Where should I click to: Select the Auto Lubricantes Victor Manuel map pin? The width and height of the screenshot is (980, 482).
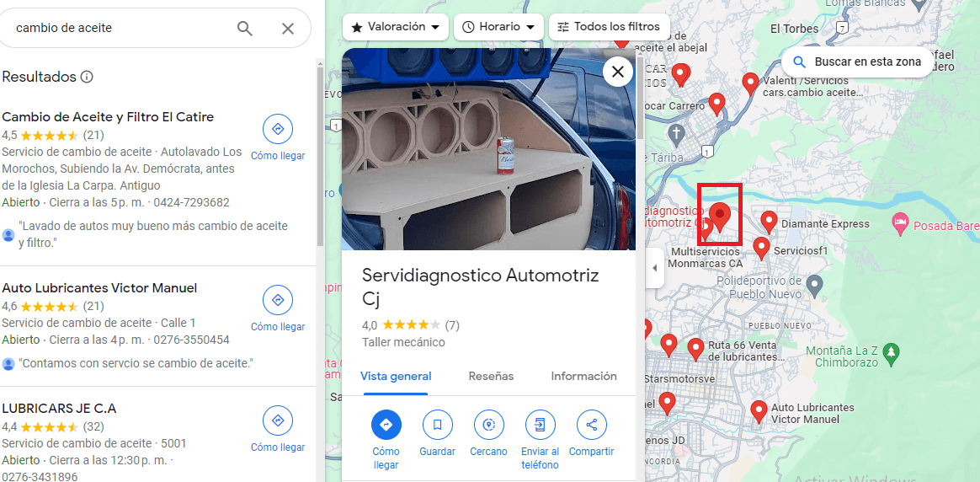coord(759,412)
